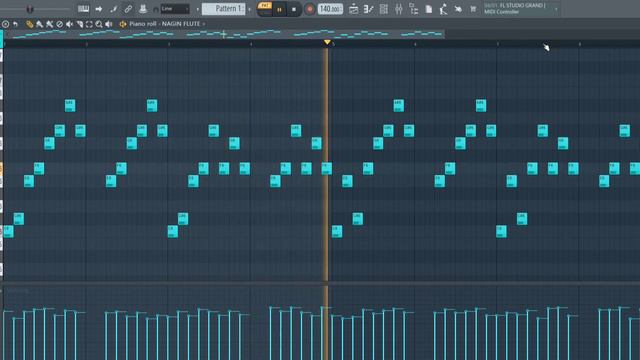
Task: Toggle typing keyboard to piano icon
Action: (83, 9)
